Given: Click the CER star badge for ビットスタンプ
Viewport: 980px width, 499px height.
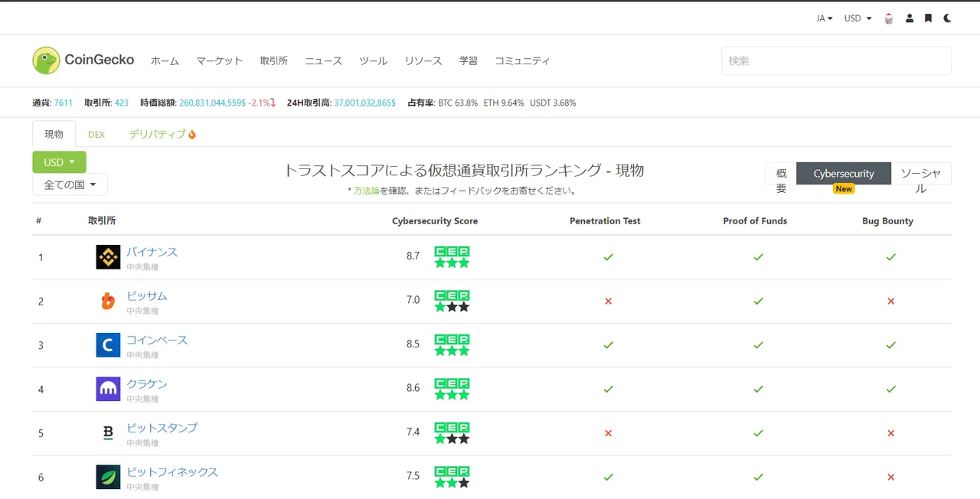Looking at the screenshot, I should coord(452,433).
